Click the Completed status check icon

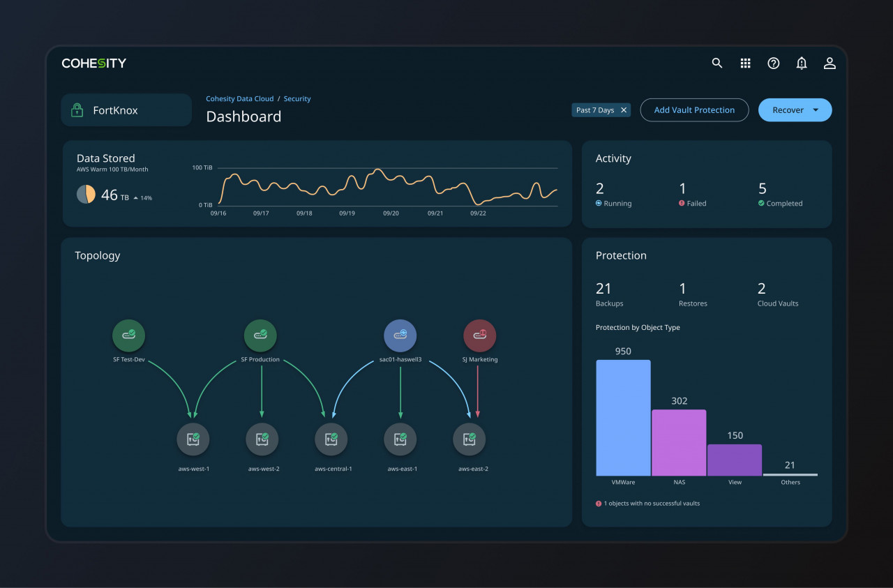coord(761,203)
